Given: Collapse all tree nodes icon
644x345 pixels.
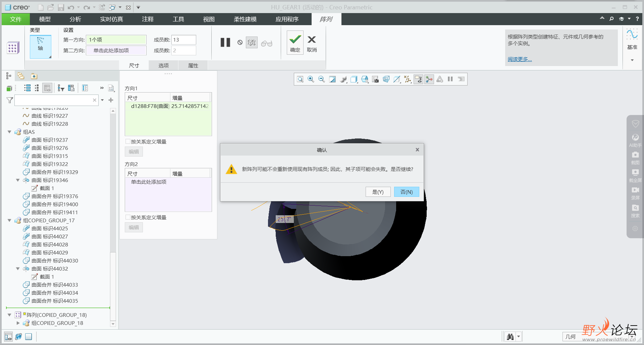Looking at the screenshot, I should point(37,88).
